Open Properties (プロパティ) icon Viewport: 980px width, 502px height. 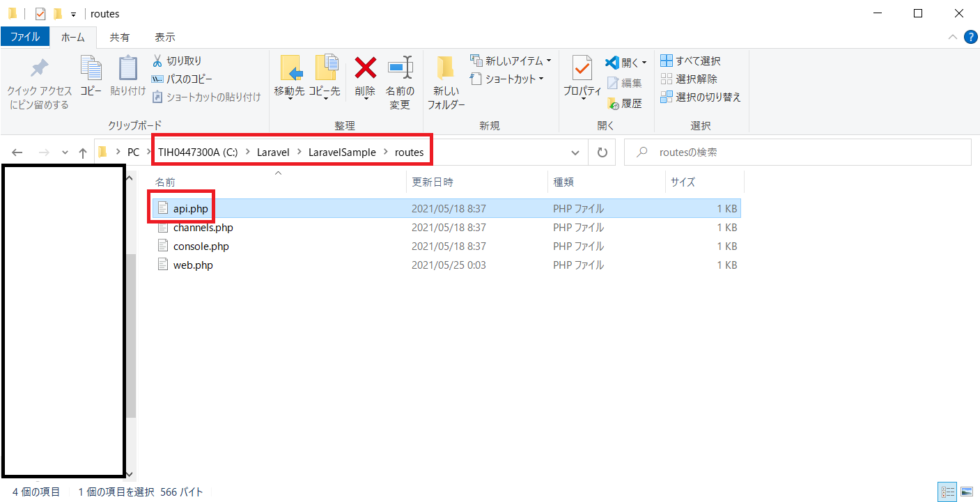[582, 68]
